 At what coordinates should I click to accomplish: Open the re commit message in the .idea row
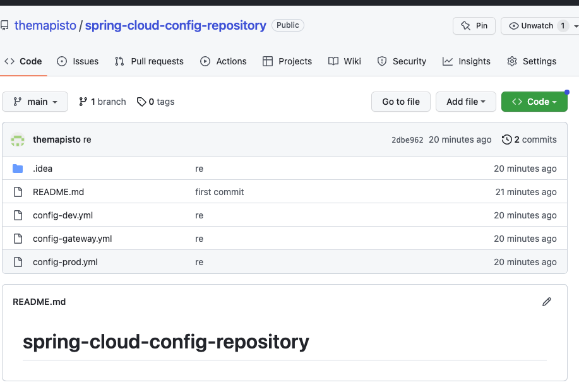[x=199, y=169]
